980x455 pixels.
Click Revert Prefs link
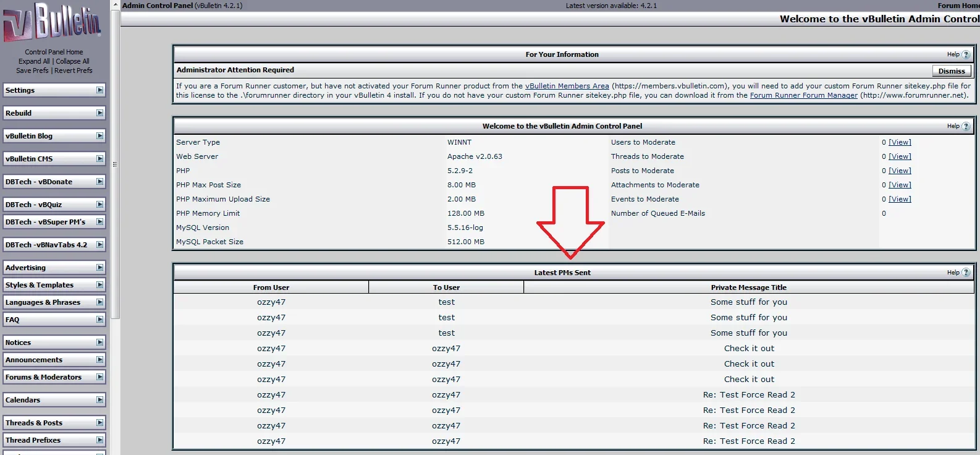pos(74,70)
